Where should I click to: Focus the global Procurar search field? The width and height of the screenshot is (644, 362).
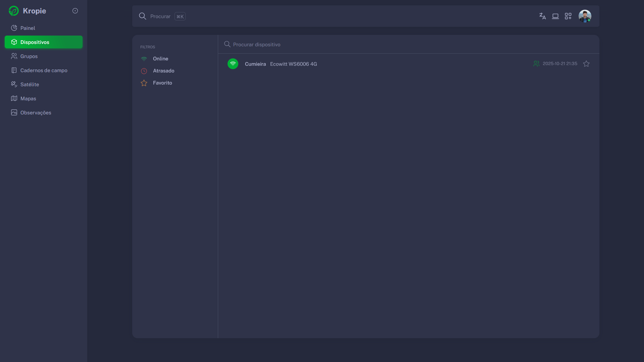point(160,16)
